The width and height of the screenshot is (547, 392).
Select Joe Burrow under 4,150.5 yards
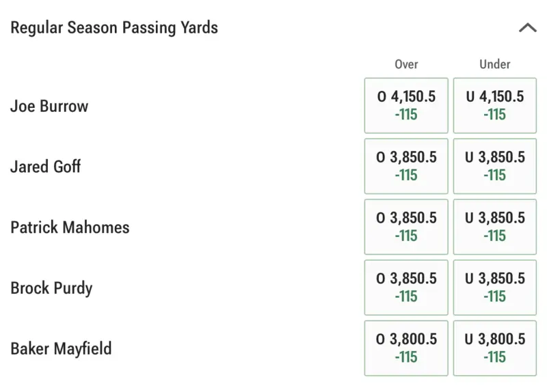(494, 105)
